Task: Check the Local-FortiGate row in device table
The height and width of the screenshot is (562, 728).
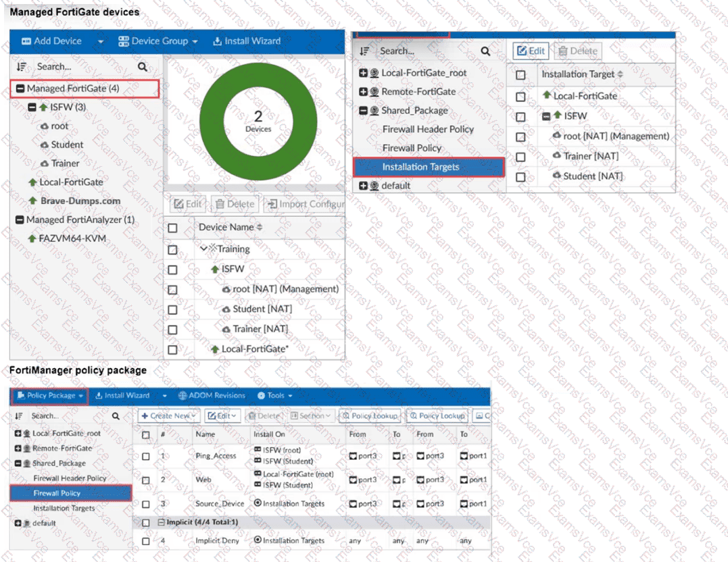Action: coord(172,349)
